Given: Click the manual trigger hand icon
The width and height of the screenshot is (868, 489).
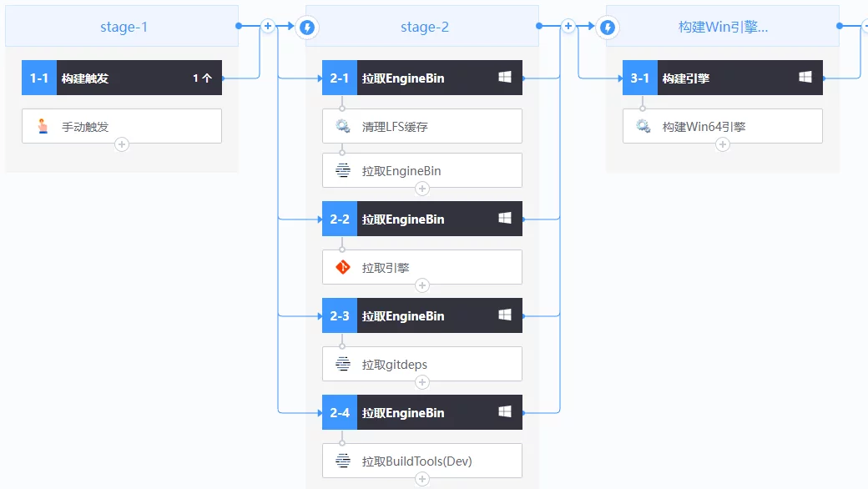Looking at the screenshot, I should [x=43, y=127].
